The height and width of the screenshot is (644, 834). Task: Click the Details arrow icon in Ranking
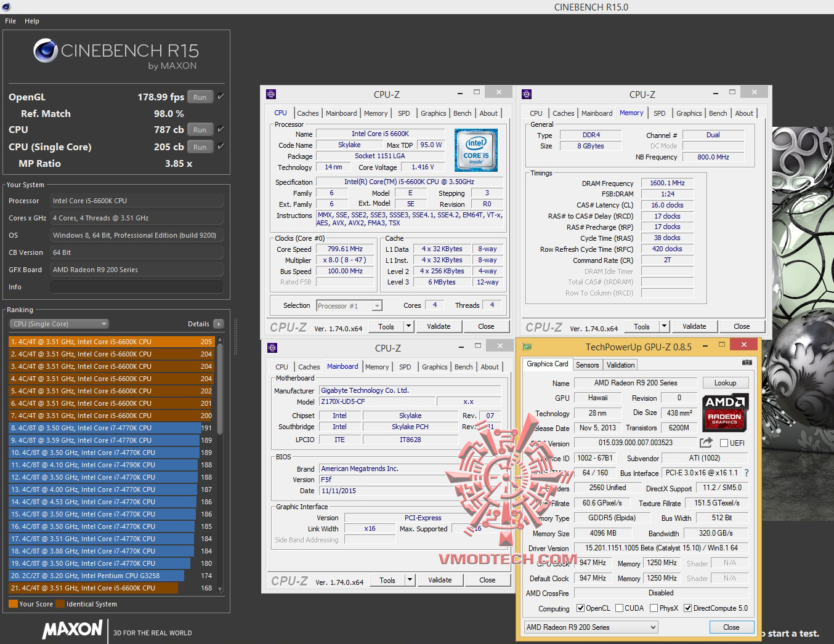click(218, 324)
